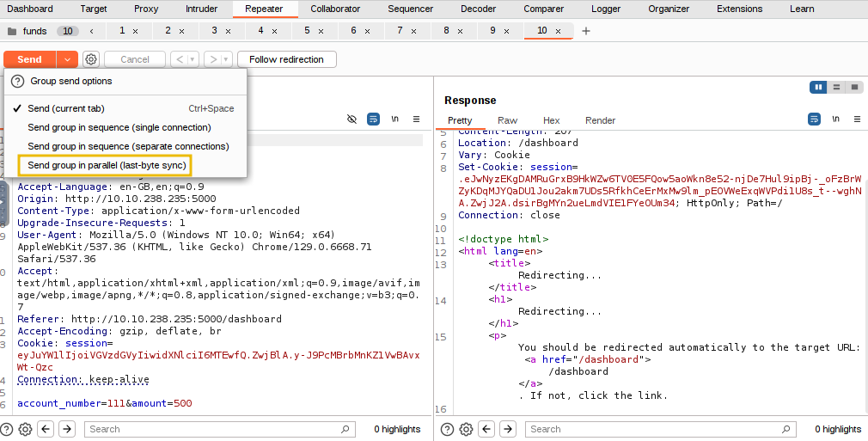Close Repeater tab 1
868x441 pixels.
[x=135, y=32]
